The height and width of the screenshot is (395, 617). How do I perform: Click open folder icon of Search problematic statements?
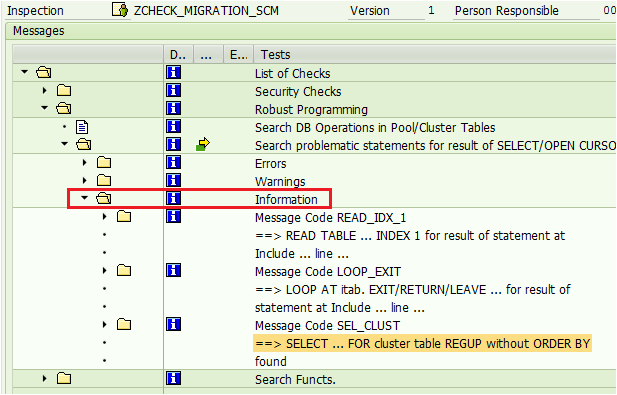[84, 144]
